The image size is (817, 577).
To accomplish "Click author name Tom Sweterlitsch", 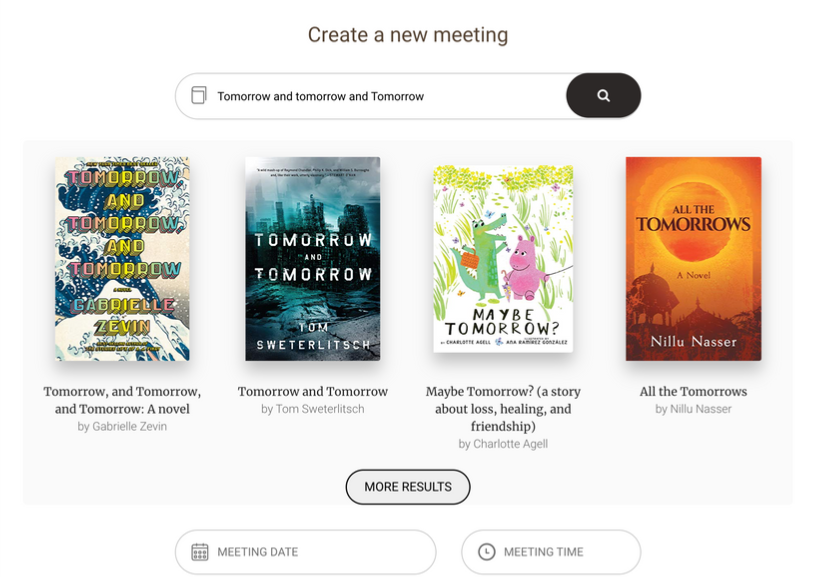I will pos(313,409).
